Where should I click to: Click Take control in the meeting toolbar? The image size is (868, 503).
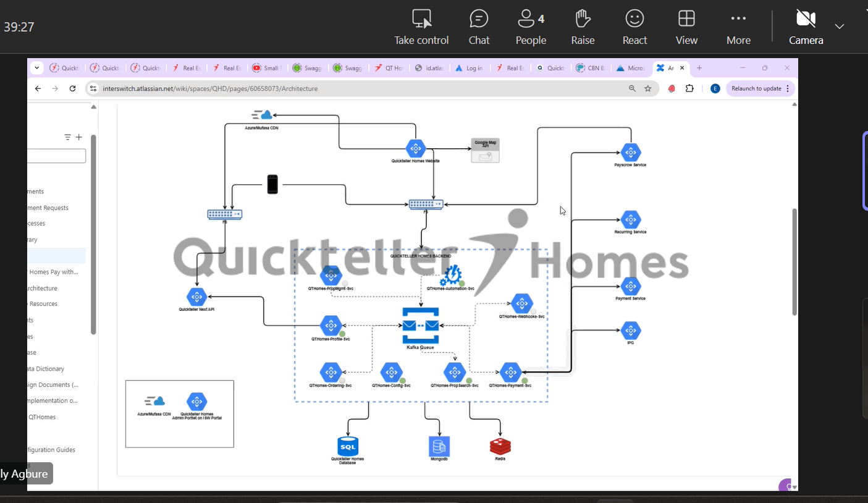click(421, 27)
